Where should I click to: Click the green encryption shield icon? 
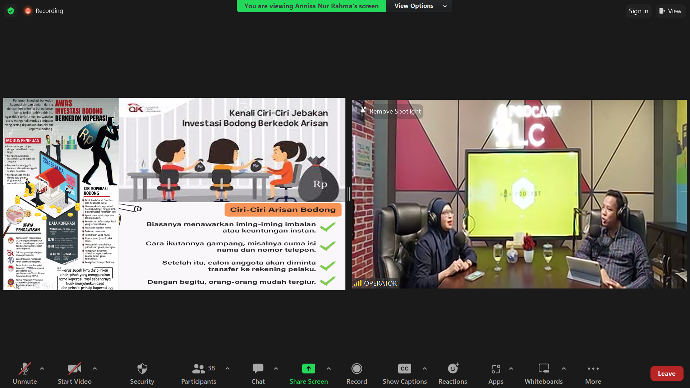pos(11,11)
